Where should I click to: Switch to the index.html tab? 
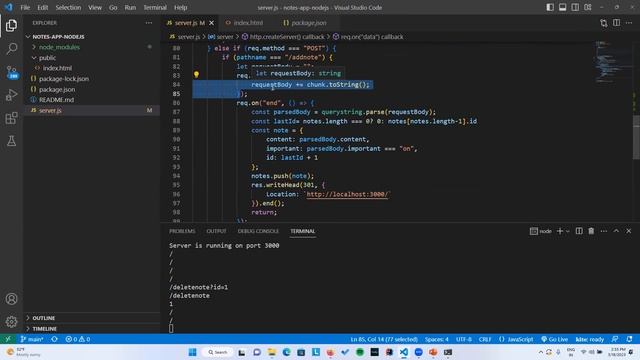tap(248, 23)
